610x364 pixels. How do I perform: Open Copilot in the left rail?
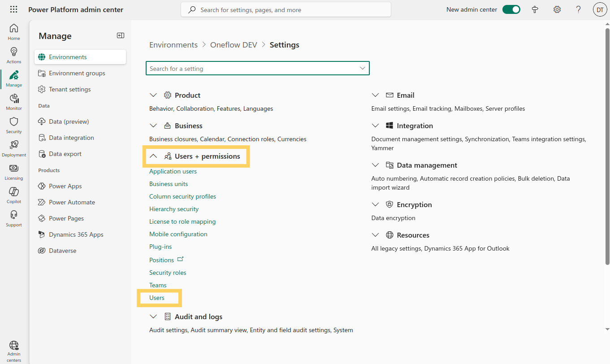point(14,195)
